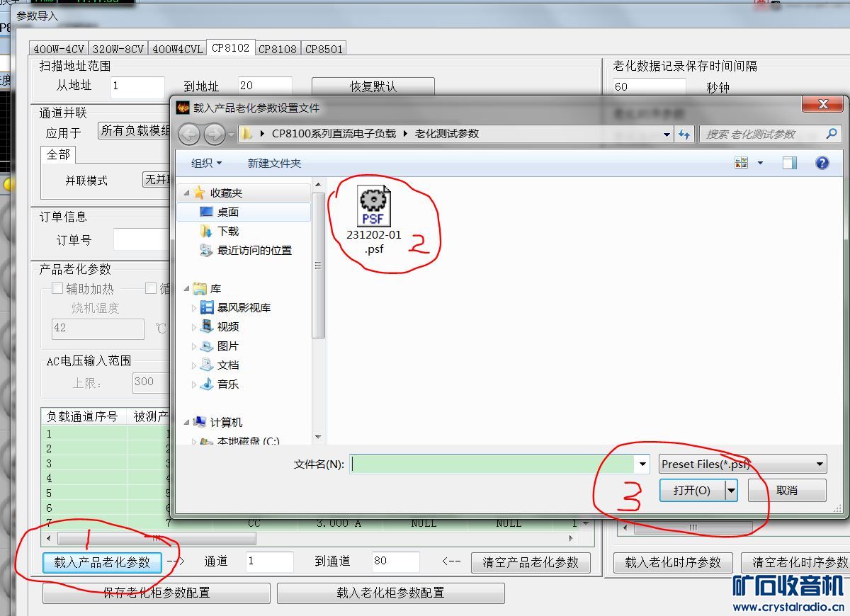Select 图片 library in sidebar
The image size is (850, 616).
pyautogui.click(x=228, y=346)
